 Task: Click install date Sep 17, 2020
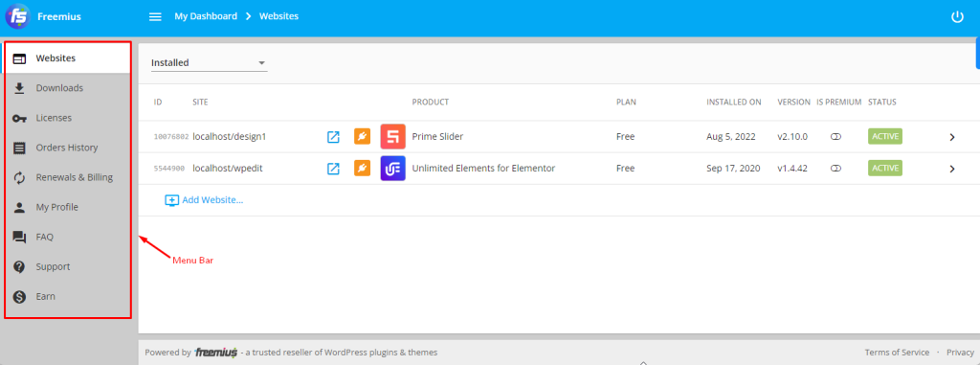[734, 169]
